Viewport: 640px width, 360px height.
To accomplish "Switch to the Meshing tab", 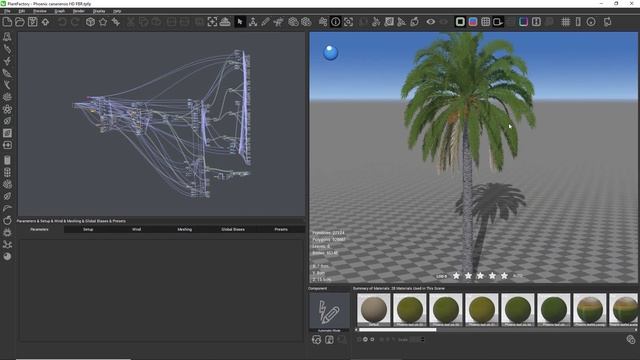I will [184, 229].
